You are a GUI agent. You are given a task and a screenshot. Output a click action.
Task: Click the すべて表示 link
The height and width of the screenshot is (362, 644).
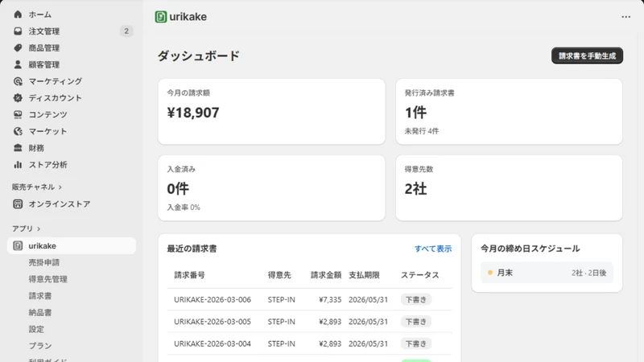click(x=433, y=249)
